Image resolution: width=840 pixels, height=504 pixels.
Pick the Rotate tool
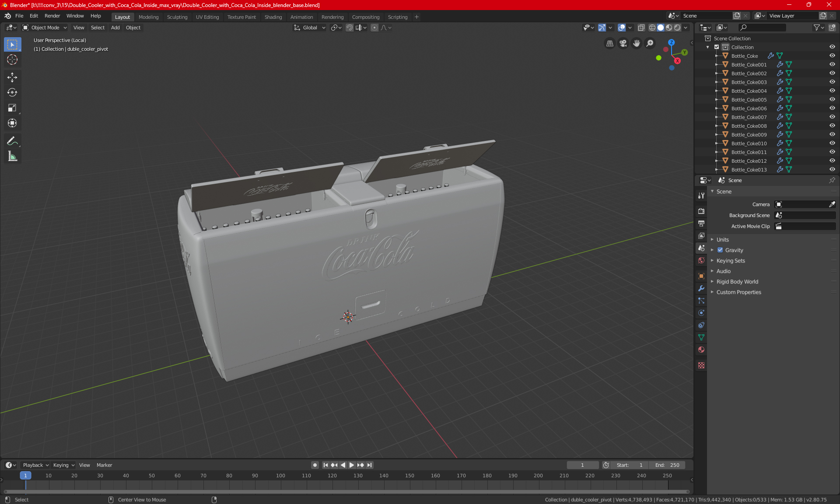pyautogui.click(x=12, y=92)
